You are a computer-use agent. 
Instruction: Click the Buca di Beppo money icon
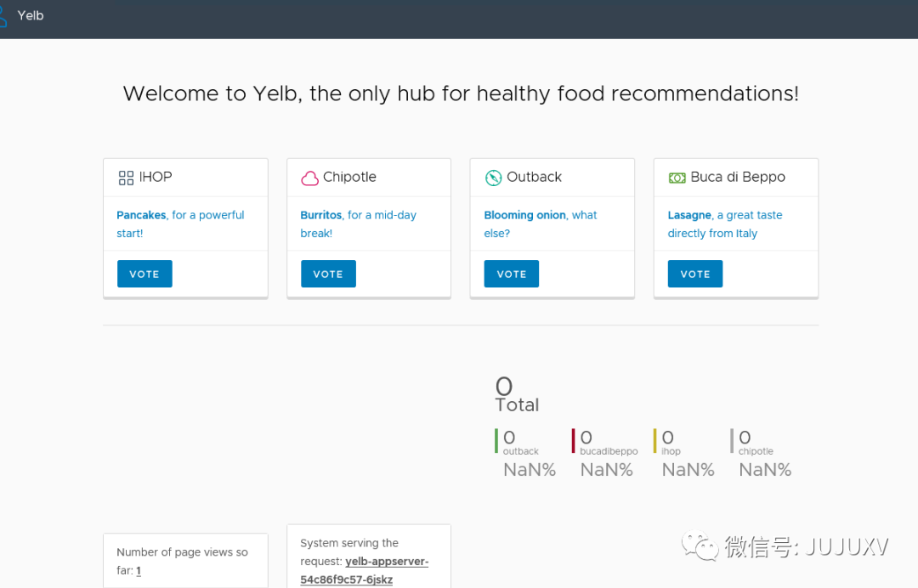[677, 178]
